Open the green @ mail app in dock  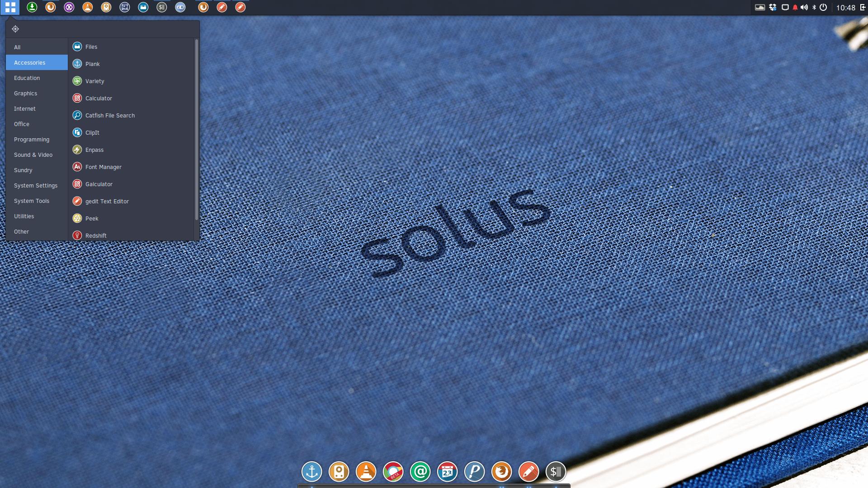[420, 472]
